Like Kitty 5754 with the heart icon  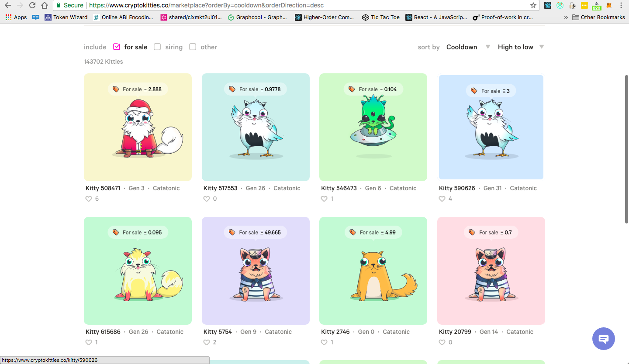207,342
